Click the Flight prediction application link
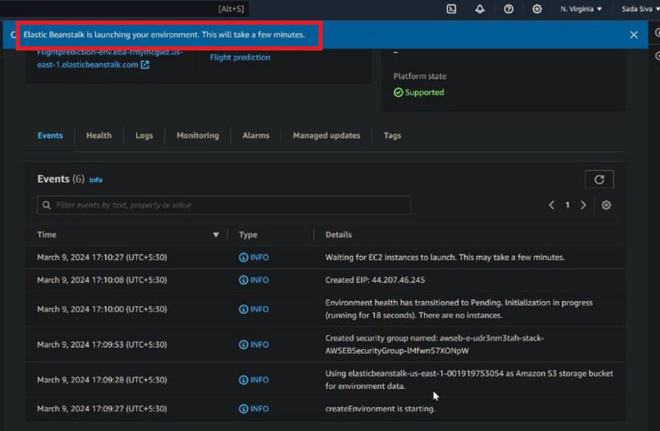 [240, 58]
